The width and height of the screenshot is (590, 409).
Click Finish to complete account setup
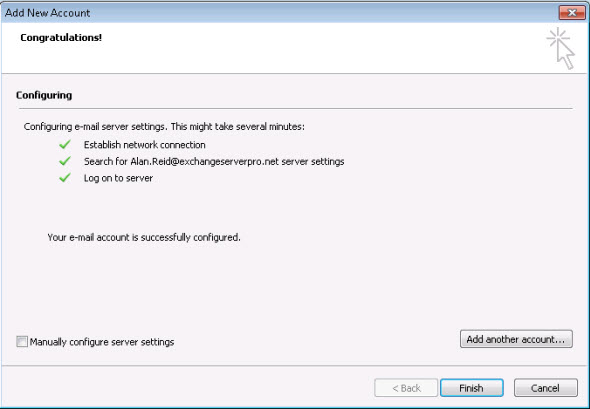(x=471, y=388)
